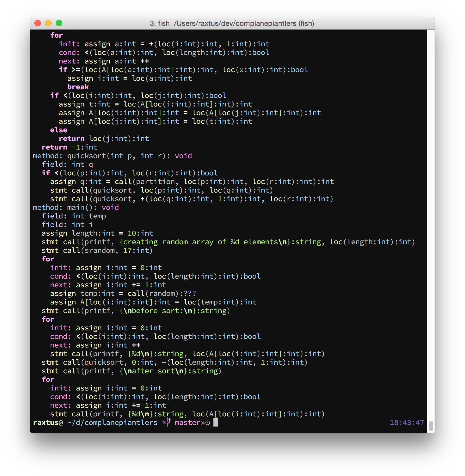Click the '???' unknown type after call(random)
This screenshot has width=465, height=476.
click(190, 294)
